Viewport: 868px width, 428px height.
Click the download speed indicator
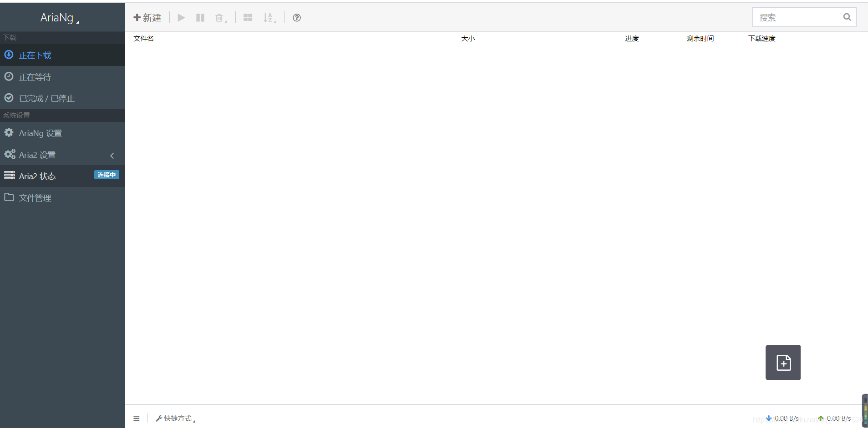pos(782,418)
